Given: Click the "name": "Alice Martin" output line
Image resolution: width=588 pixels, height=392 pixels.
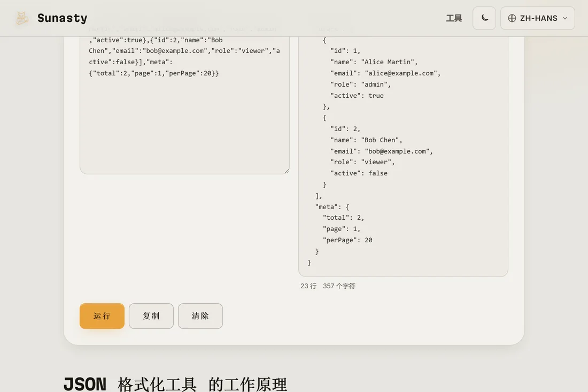Looking at the screenshot, I should point(374,62).
